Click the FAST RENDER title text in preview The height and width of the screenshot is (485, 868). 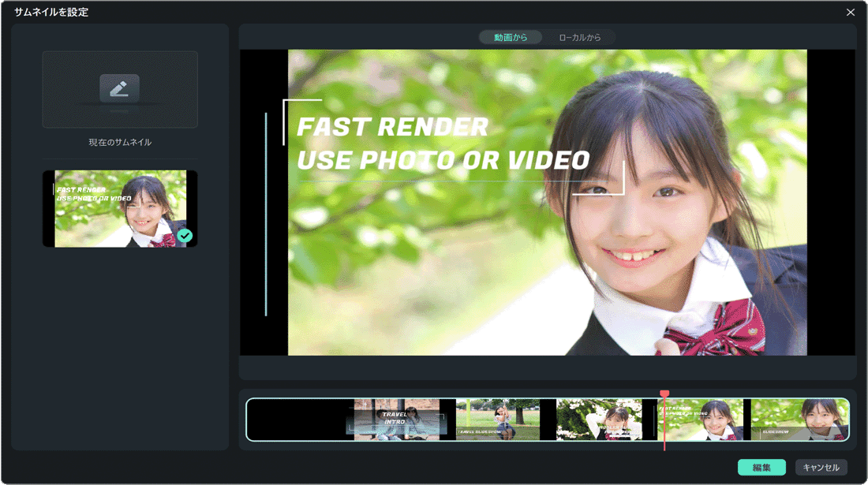392,127
